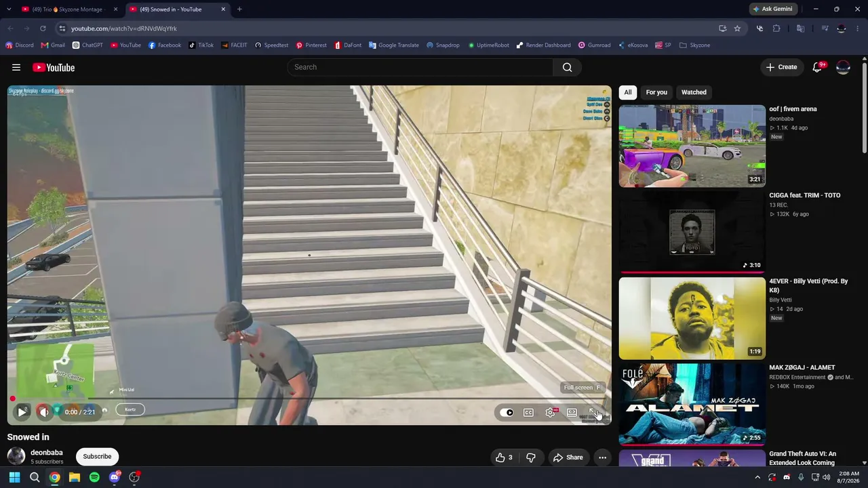The height and width of the screenshot is (488, 868).
Task: Open 4EVER - Billy Vetti video title
Action: click(808, 285)
